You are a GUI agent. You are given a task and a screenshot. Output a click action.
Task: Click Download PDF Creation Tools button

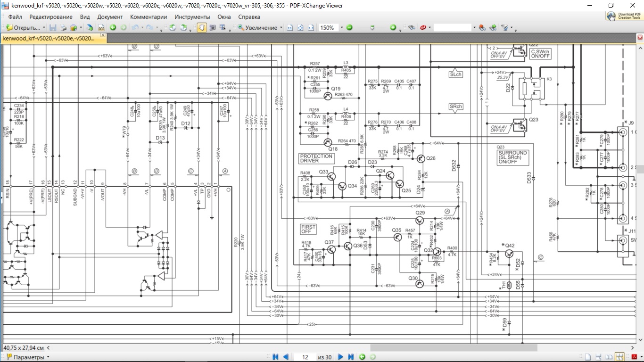624,16
